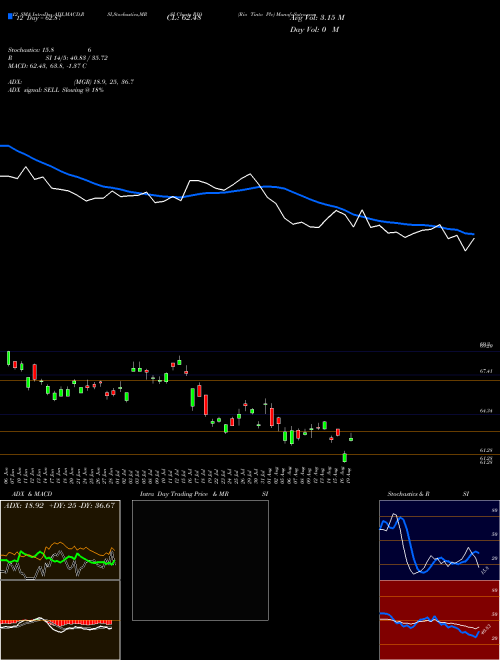Click the ADX: 18.92 +DY: 25 header
Image resolution: width=500 pixels, height=660 pixels.
point(59,505)
